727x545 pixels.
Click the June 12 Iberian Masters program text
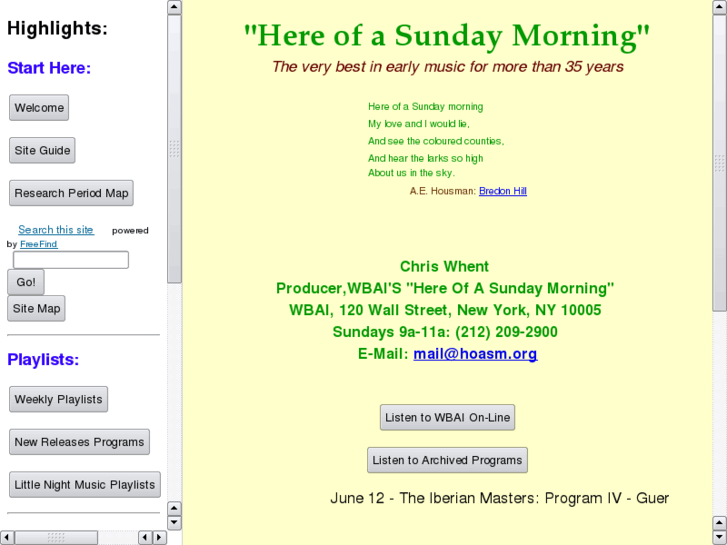tap(499, 498)
